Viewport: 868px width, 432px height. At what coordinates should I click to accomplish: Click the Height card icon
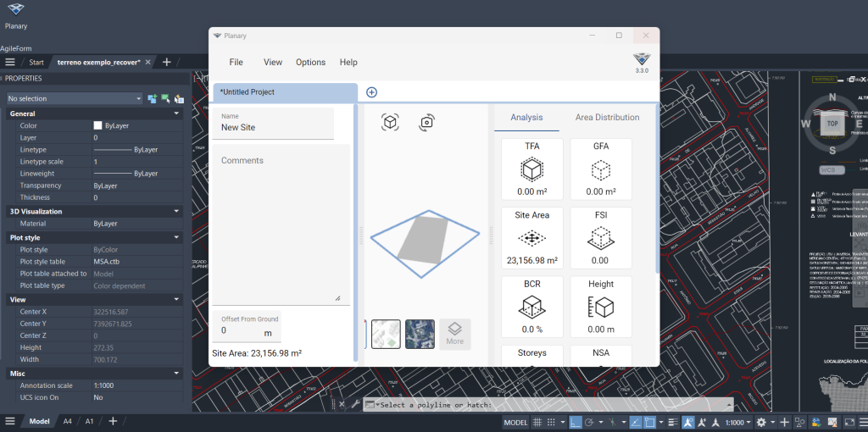(x=601, y=307)
